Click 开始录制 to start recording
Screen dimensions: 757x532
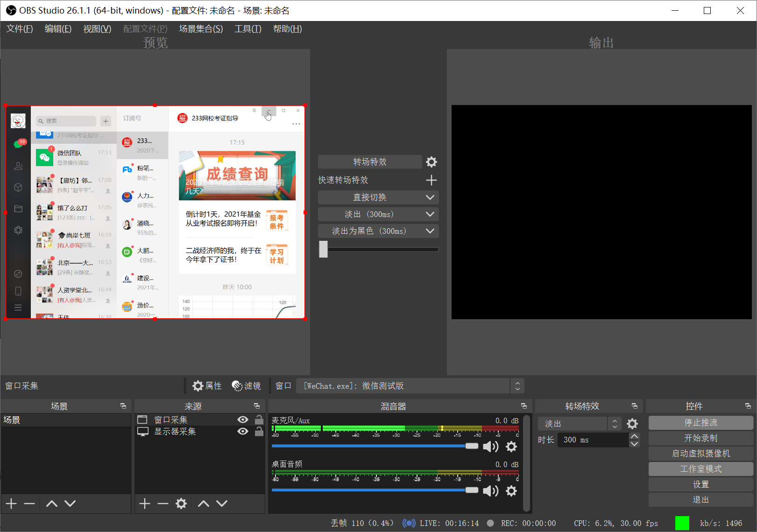tap(701, 438)
